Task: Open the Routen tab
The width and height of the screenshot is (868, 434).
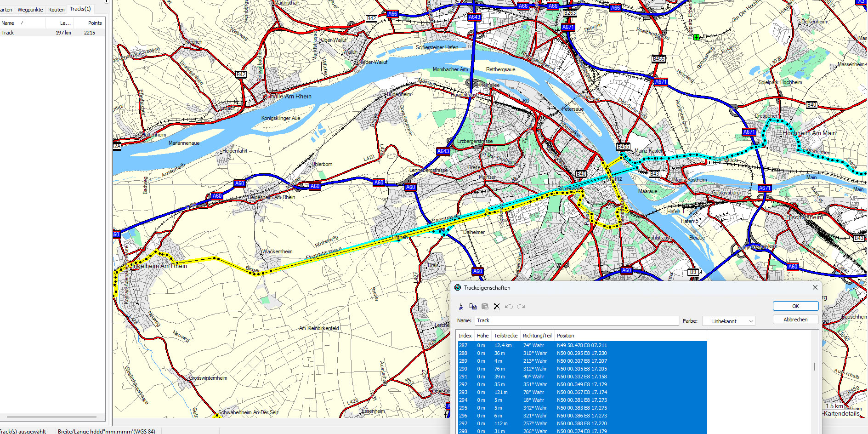Action: pos(57,9)
